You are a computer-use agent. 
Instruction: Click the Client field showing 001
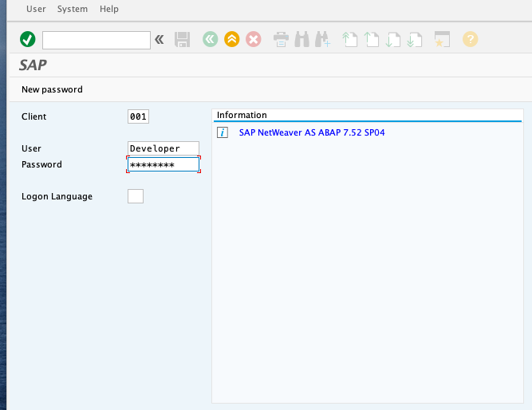(138, 116)
